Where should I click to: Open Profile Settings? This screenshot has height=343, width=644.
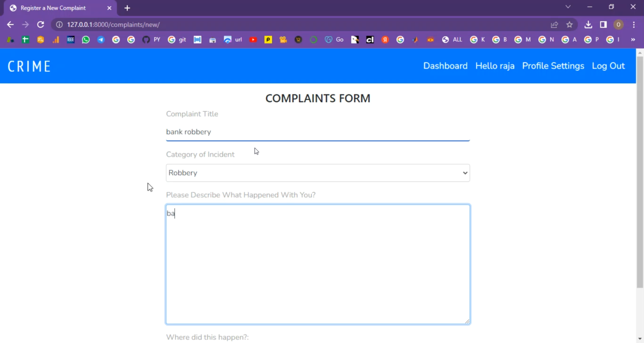553,66
